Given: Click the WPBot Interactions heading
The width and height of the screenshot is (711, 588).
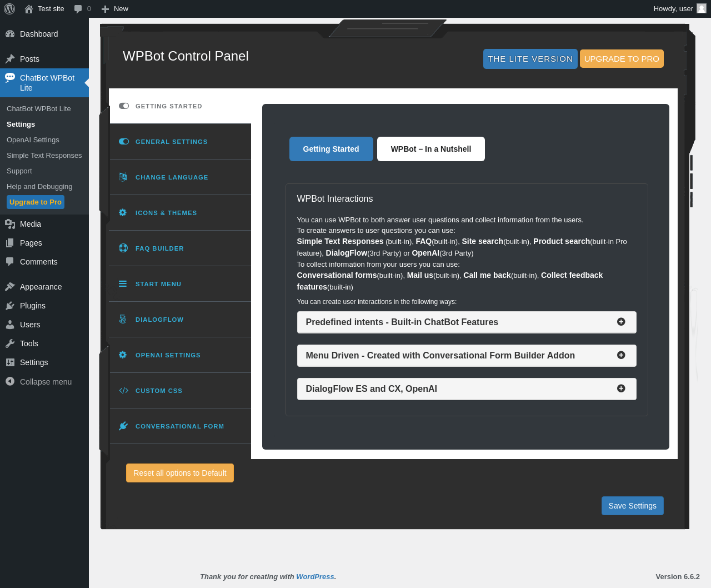Looking at the screenshot, I should coord(335,199).
